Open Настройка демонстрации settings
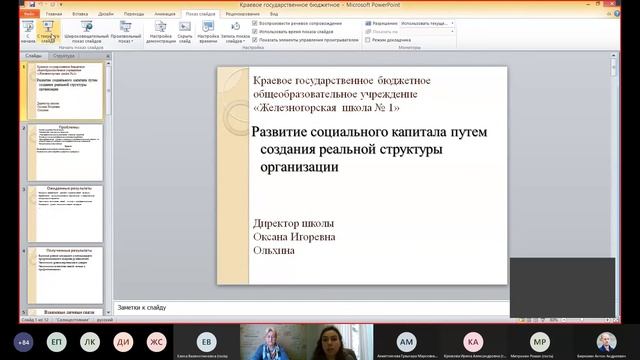 click(161, 32)
